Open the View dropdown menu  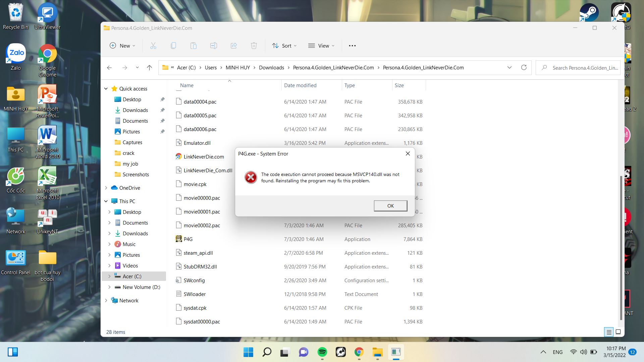click(321, 46)
